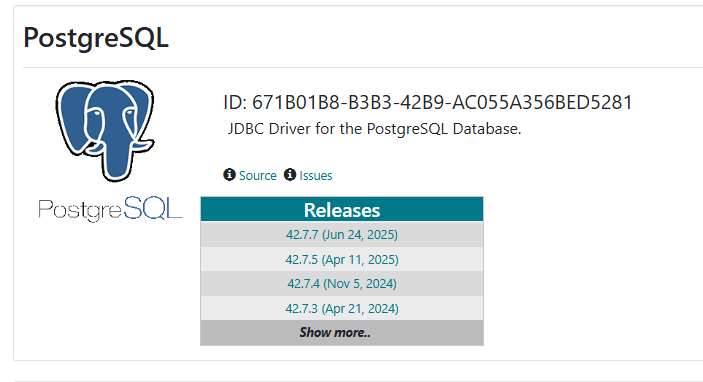The height and width of the screenshot is (382, 703).
Task: Click the Releases table header
Action: click(342, 209)
